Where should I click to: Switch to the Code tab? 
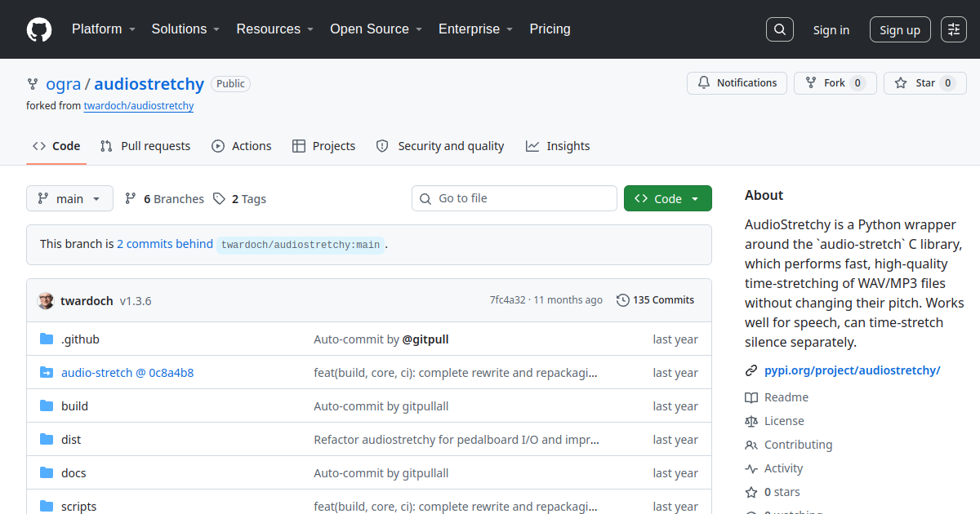(56, 146)
